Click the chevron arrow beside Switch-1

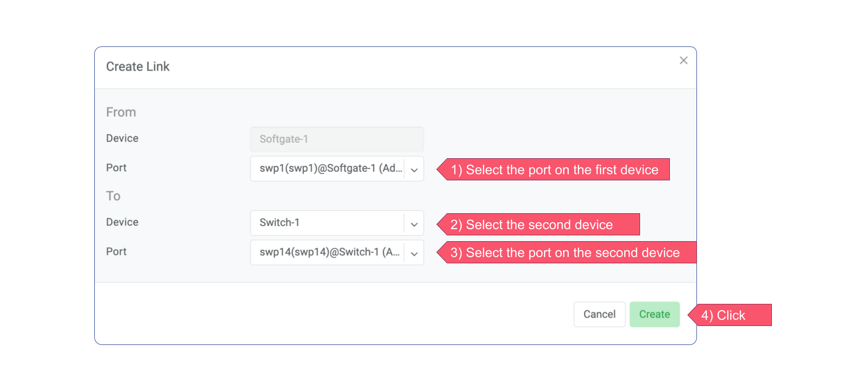click(414, 224)
